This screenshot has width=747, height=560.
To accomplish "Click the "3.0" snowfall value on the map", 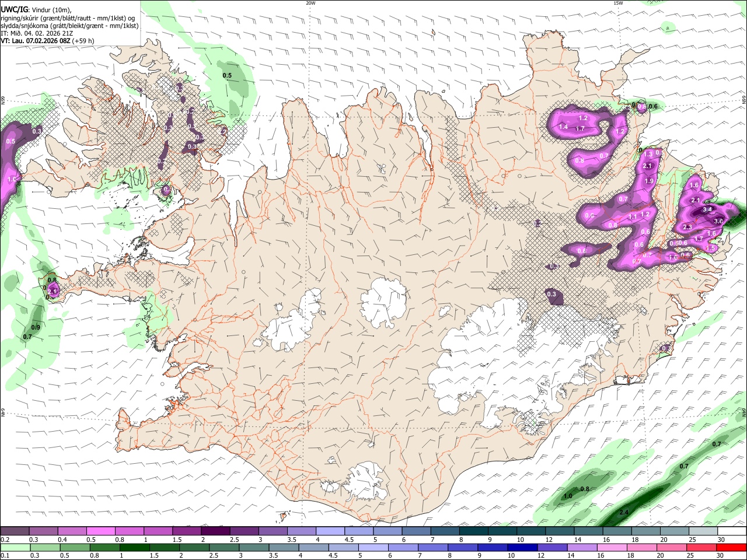I will [718, 221].
